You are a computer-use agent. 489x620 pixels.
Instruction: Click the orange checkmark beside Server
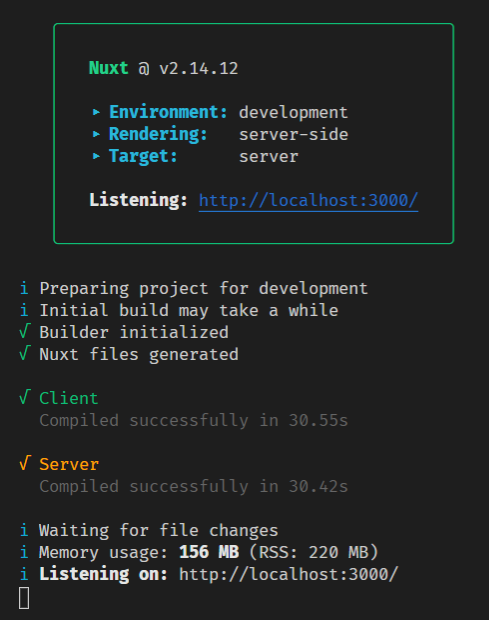coord(25,463)
